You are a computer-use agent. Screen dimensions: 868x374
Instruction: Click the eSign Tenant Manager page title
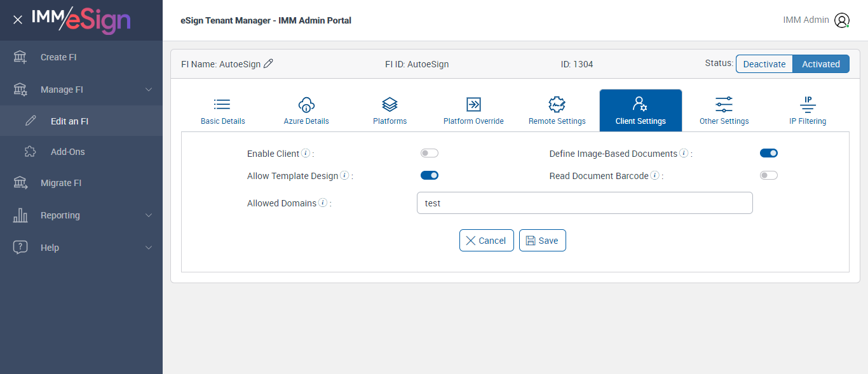point(266,20)
